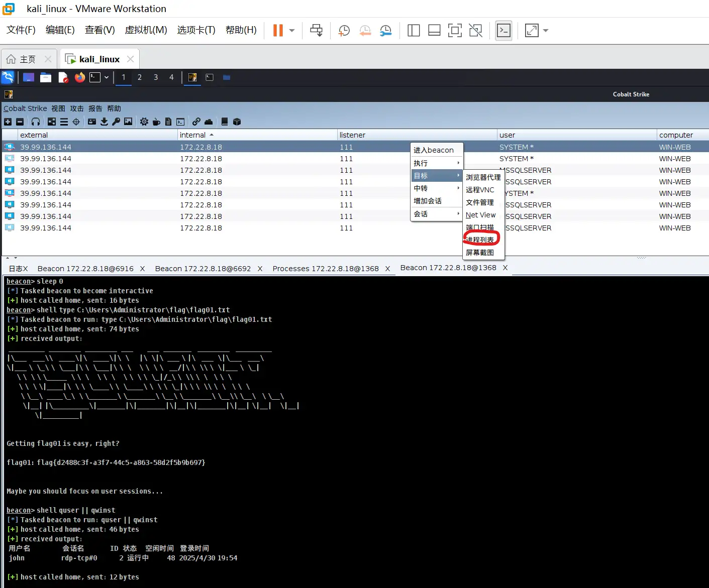Image resolution: width=709 pixels, height=588 pixels.
Task: Sort sessions by the user column header
Action: 577,135
